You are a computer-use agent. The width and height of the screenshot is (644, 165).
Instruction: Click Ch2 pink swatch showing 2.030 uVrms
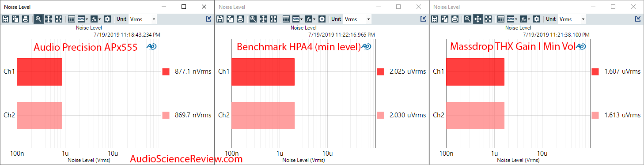click(x=381, y=116)
